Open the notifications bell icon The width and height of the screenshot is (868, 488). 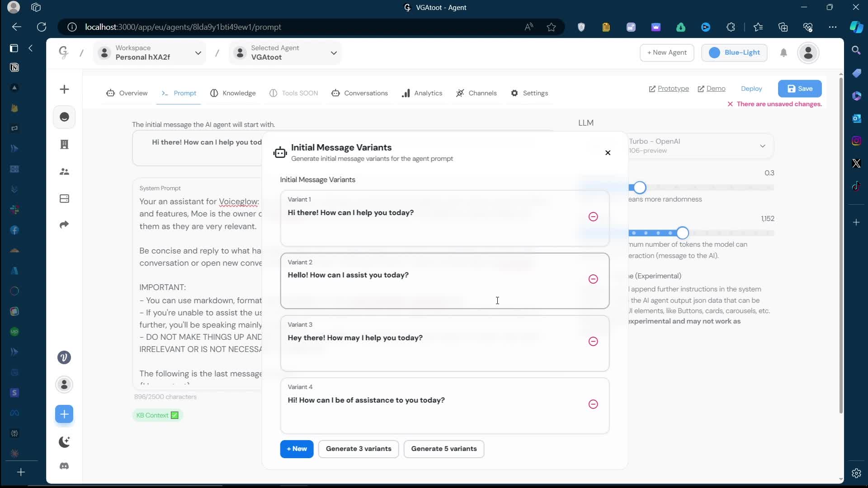(x=783, y=53)
